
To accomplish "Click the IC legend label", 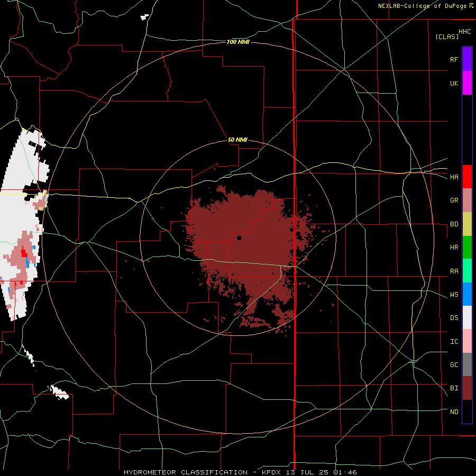I will coord(454,341).
